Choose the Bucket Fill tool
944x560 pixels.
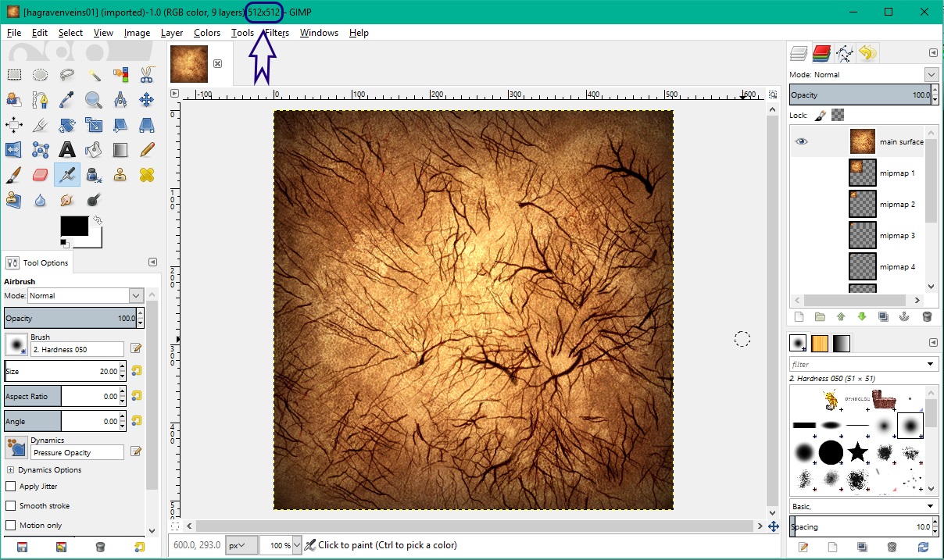coord(94,149)
